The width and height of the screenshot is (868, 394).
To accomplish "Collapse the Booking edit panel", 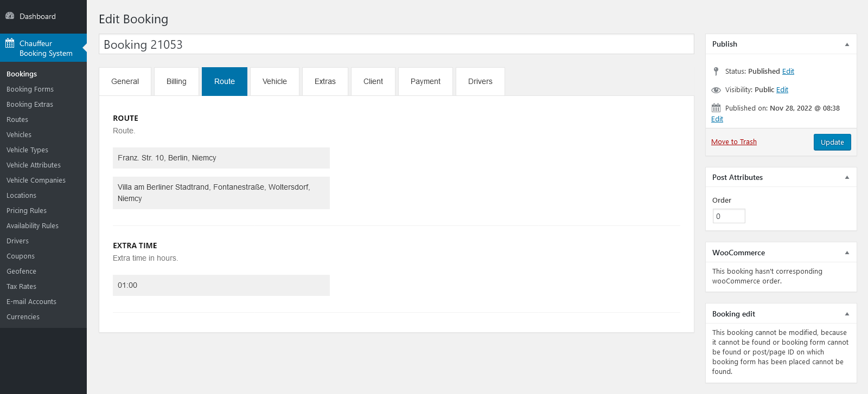I will (x=847, y=314).
